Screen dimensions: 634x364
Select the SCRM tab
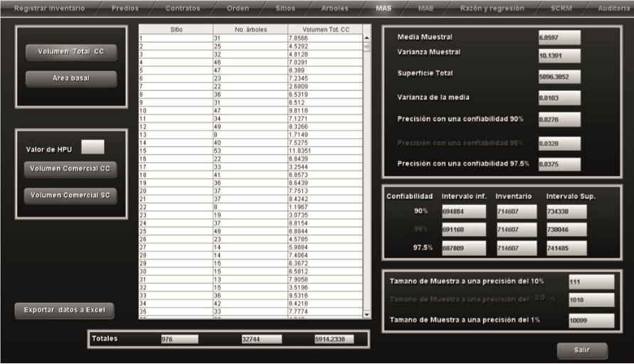pyautogui.click(x=561, y=9)
